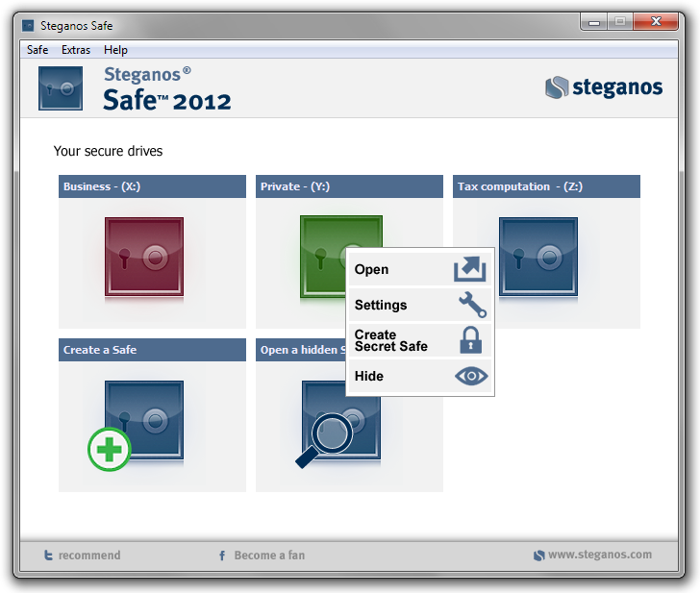Click the Facebook icon beside Become a fan
The image size is (700, 593).
[222, 556]
